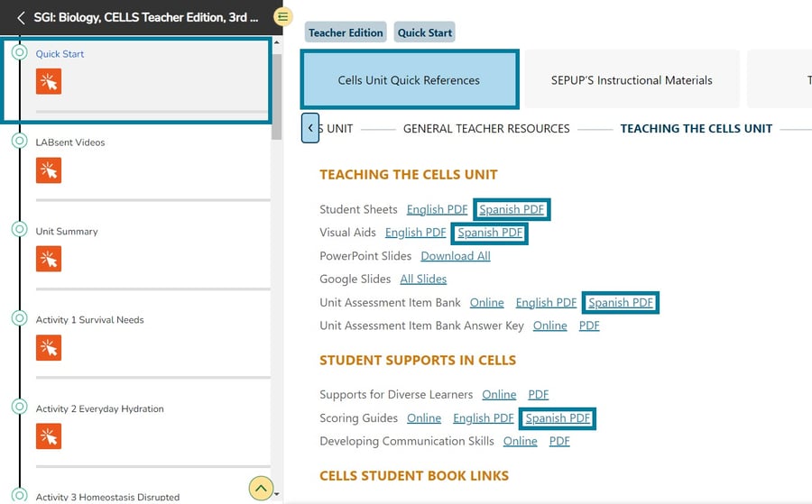Click the yellow scroll-up chevron button
812x504 pixels.
(260, 489)
